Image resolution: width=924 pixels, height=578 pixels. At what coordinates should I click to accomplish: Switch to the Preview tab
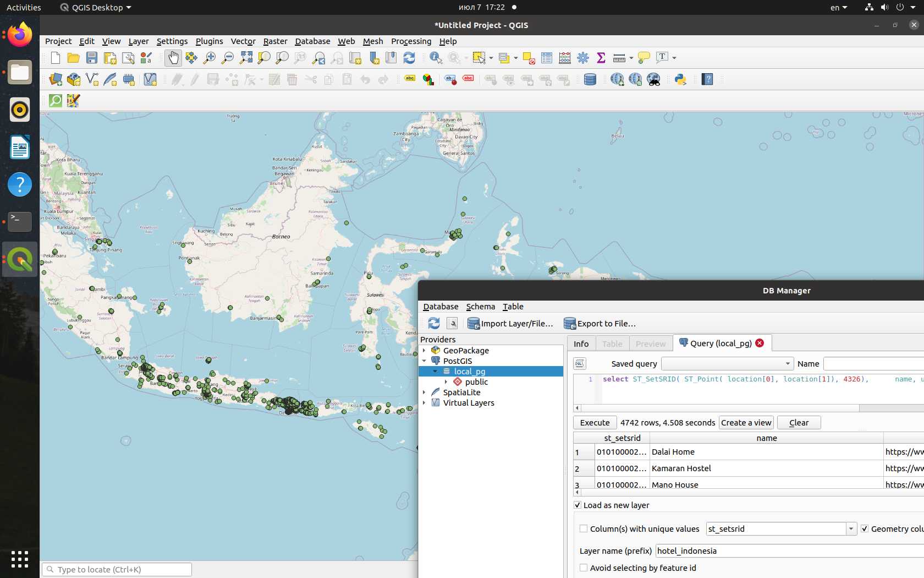click(650, 343)
